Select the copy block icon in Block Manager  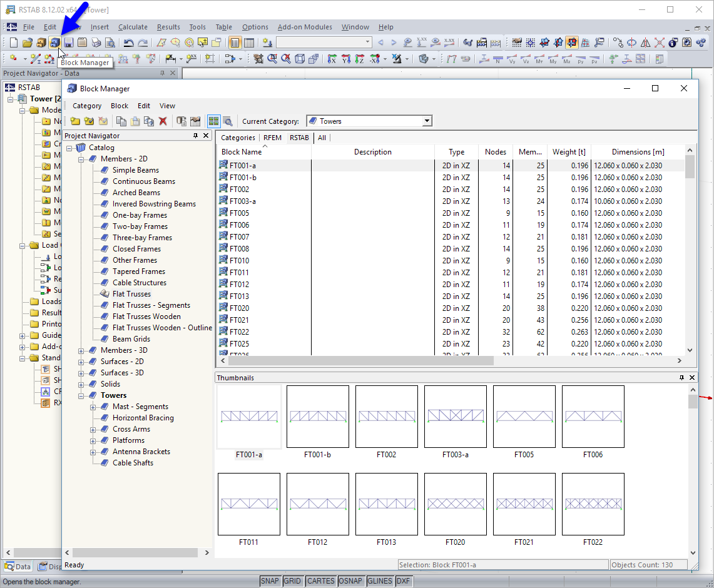(121, 121)
